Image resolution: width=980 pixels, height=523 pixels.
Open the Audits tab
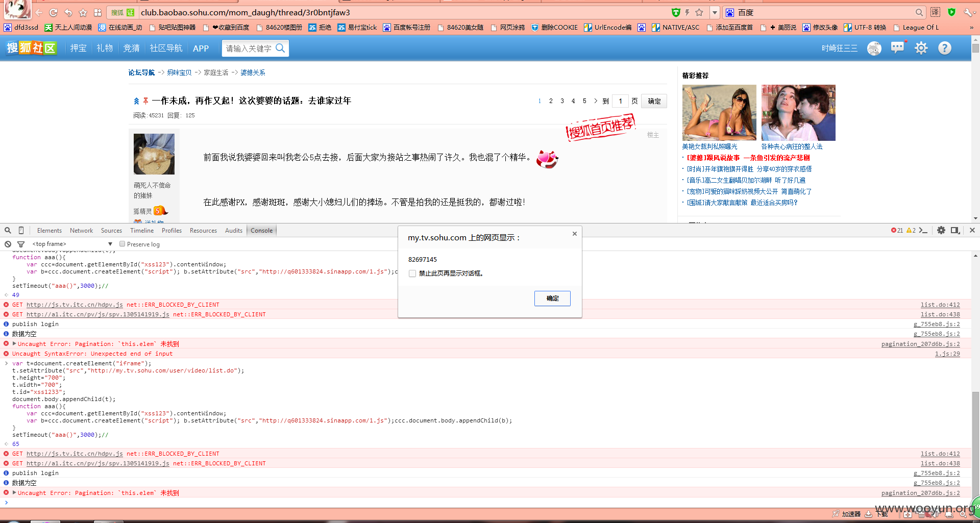234,231
